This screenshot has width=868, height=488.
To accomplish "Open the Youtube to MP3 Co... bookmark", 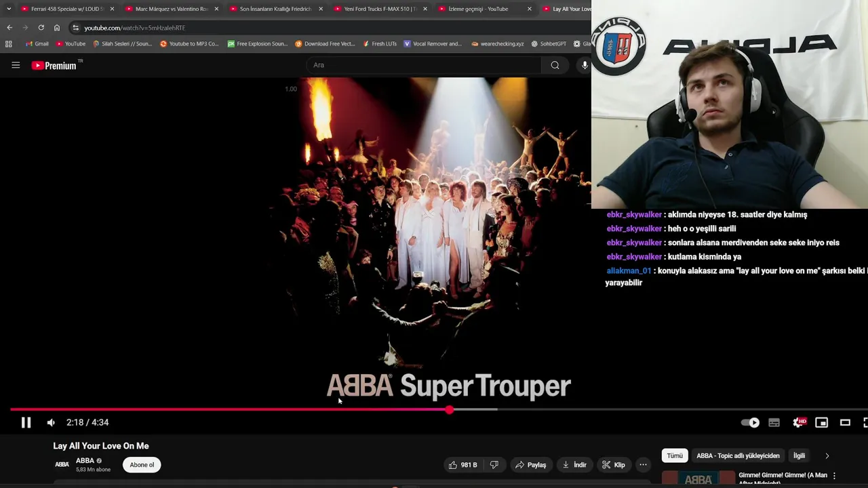I will [189, 44].
